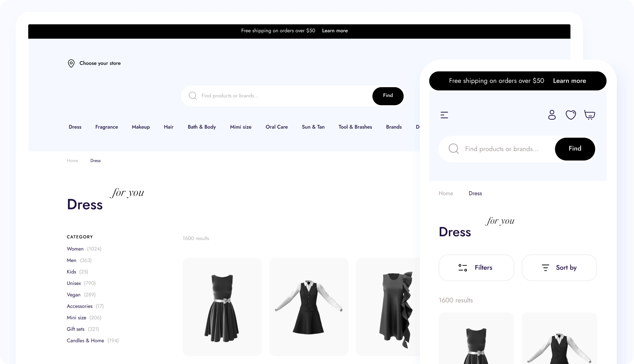The width and height of the screenshot is (634, 364).
Task: Open the hamburger menu on mobile view
Action: point(444,115)
